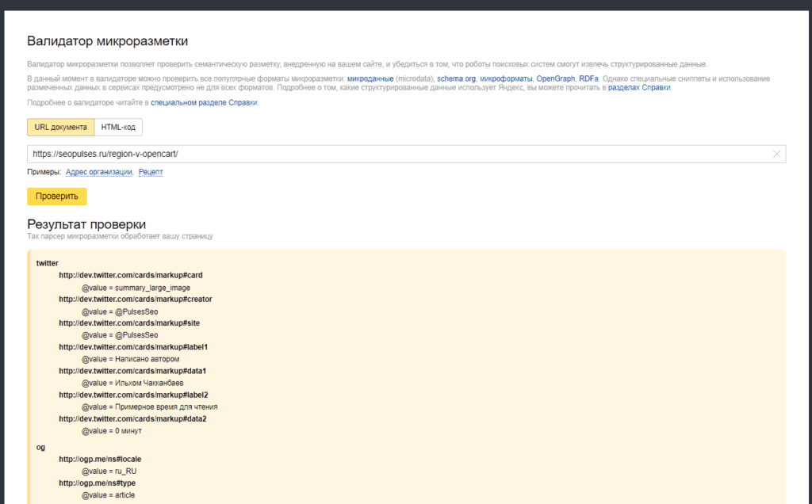Click the Результат проверки heading
812x504 pixels.
point(86,224)
